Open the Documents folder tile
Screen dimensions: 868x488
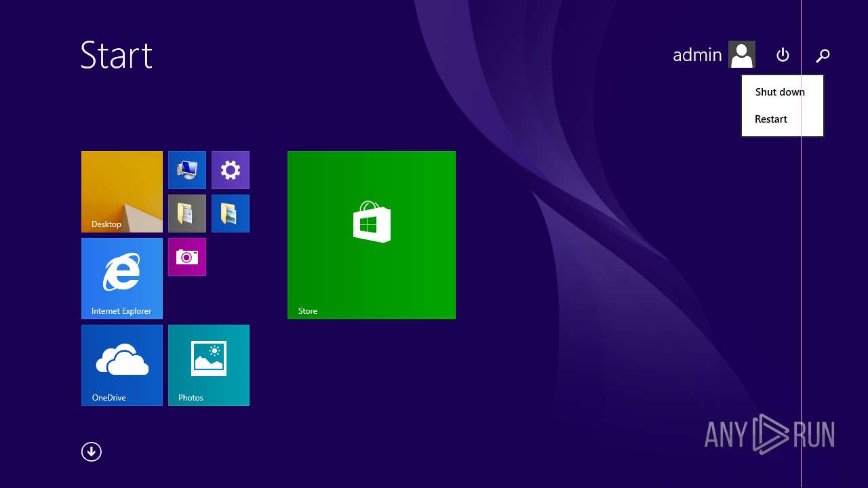[187, 213]
